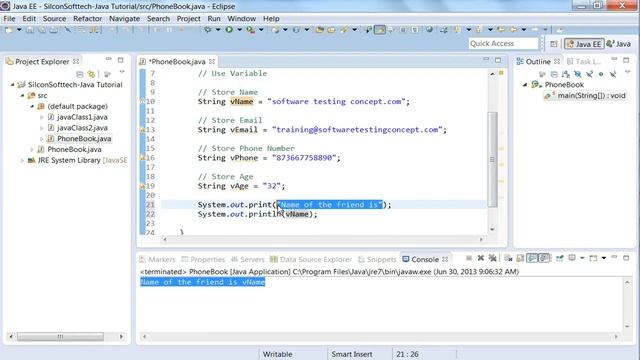This screenshot has height=360, width=640.
Task: Close the PhoneBook.java editor tab
Action: [212, 62]
